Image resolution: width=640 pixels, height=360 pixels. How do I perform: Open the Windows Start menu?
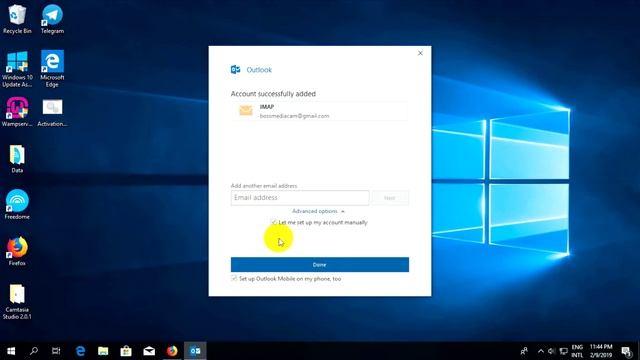click(x=11, y=351)
